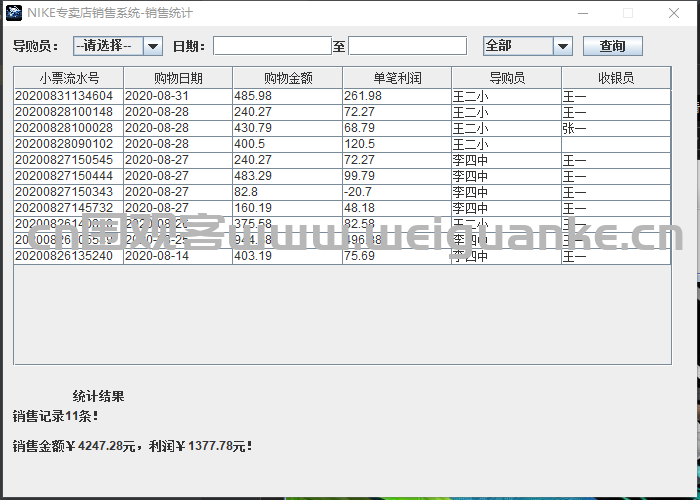700x500 pixels.
Task: Click profit value 68.79
Action: click(397, 129)
